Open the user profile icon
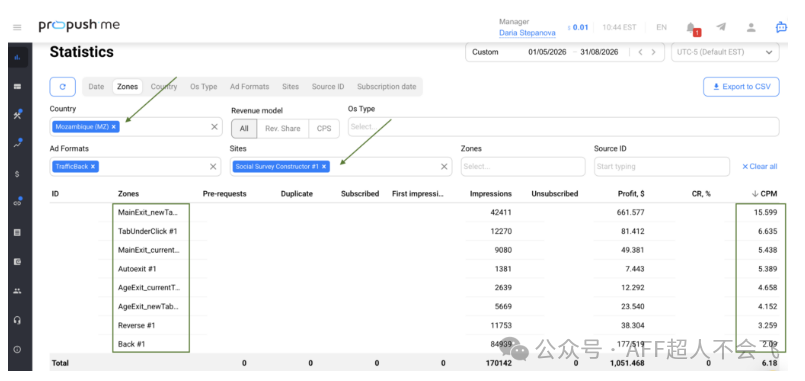The image size is (805, 381). 751,27
